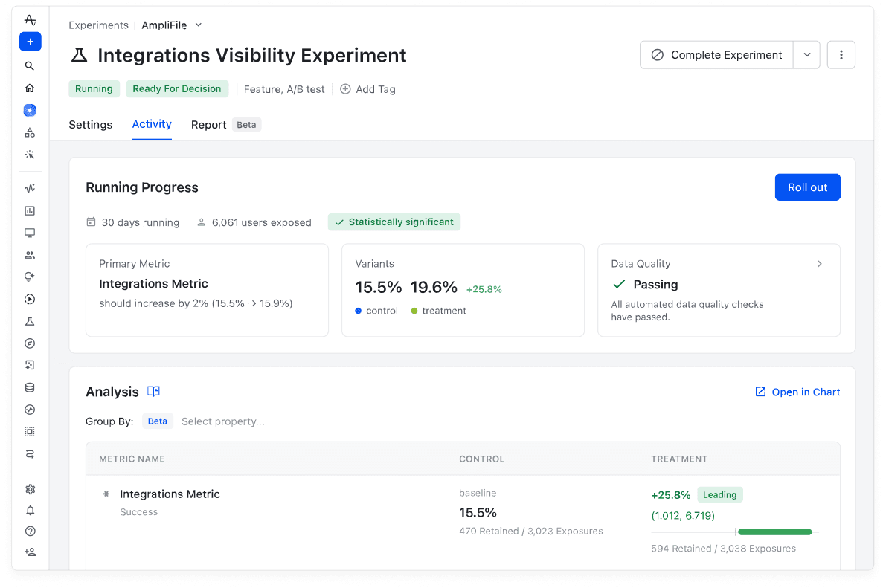Image resolution: width=886 pixels, height=588 pixels.
Task: Open the users (people) sidebar icon
Action: pyautogui.click(x=30, y=255)
